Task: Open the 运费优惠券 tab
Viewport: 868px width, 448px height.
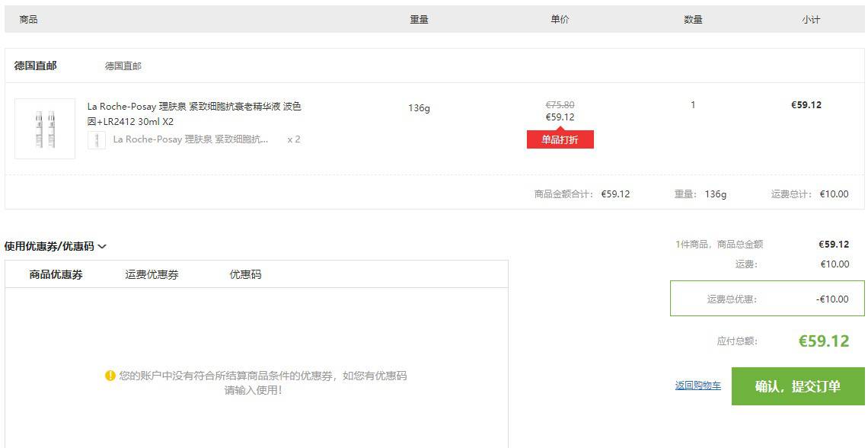Action: click(152, 275)
